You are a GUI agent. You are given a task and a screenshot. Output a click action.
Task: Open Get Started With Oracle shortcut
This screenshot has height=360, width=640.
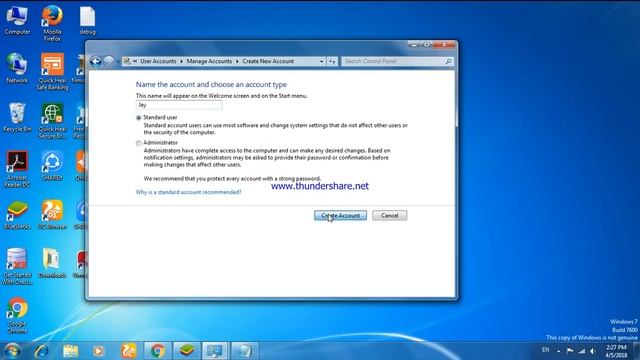17,266
